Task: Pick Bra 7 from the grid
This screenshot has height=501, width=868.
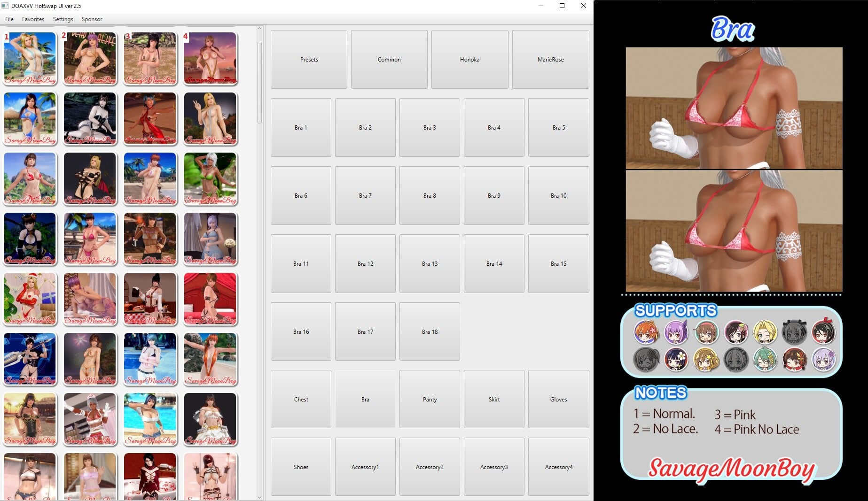Action: point(365,195)
